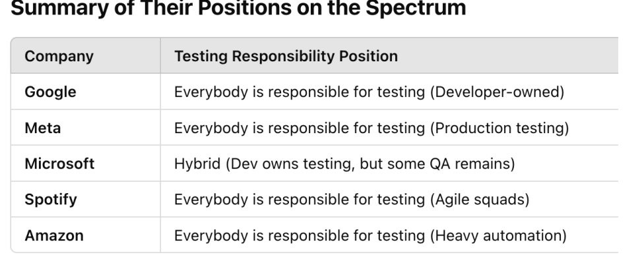Image resolution: width=644 pixels, height=263 pixels.
Task: Click "(Agile squads)" text in Spotify row
Action: tap(479, 200)
